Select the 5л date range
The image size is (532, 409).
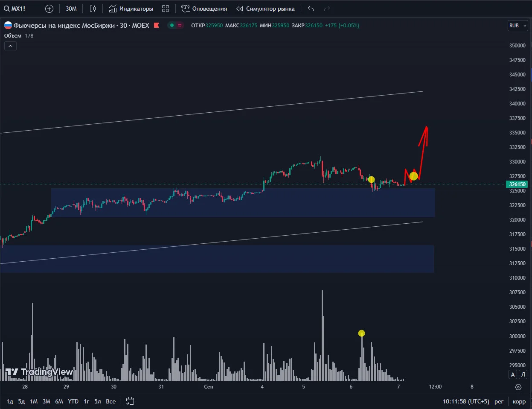point(98,401)
